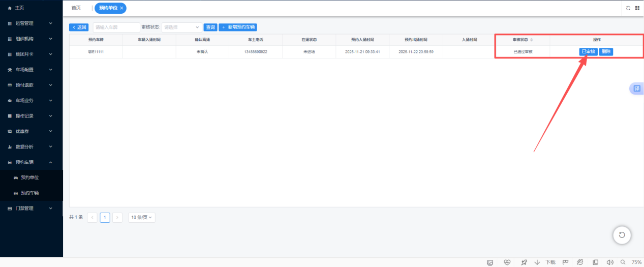This screenshot has height=267, width=644.
Task: Click the 未确认 cell
Action: (x=202, y=52)
